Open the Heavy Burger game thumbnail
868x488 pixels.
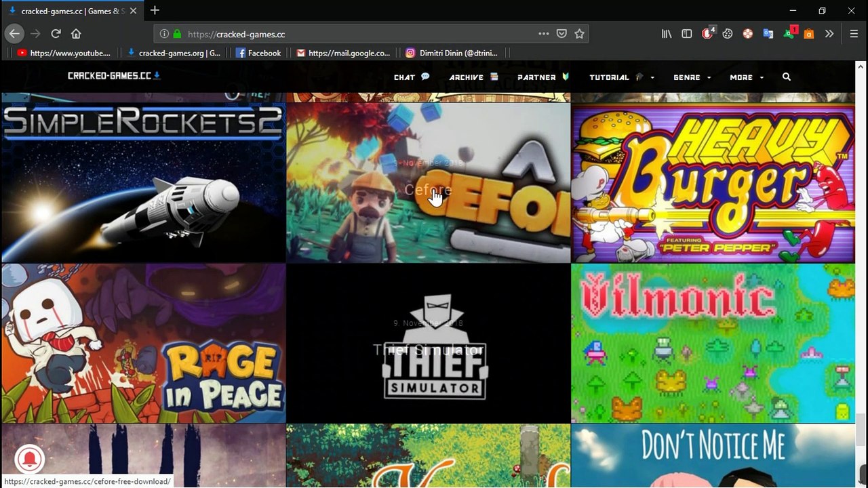click(x=713, y=182)
